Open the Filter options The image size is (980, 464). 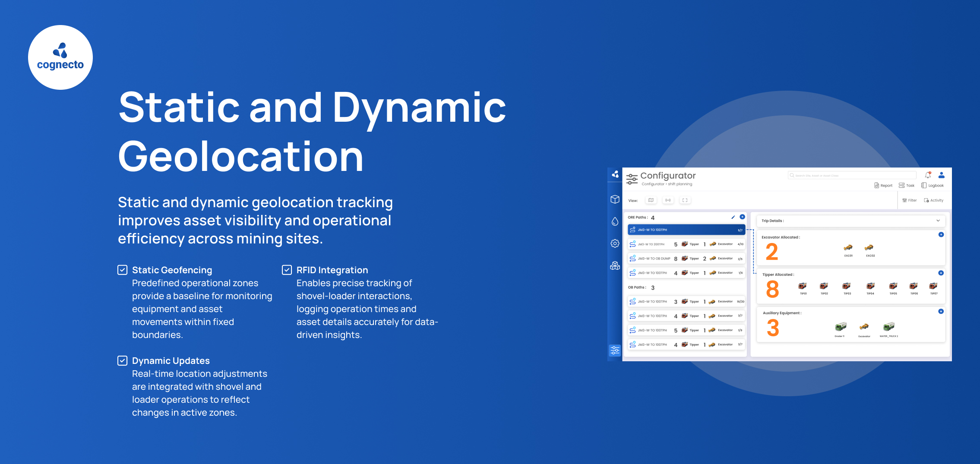tap(909, 200)
